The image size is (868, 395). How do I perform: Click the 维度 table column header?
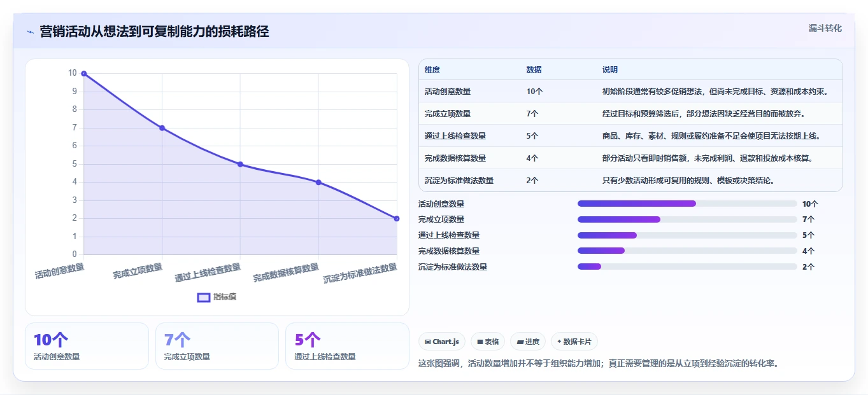click(x=432, y=70)
